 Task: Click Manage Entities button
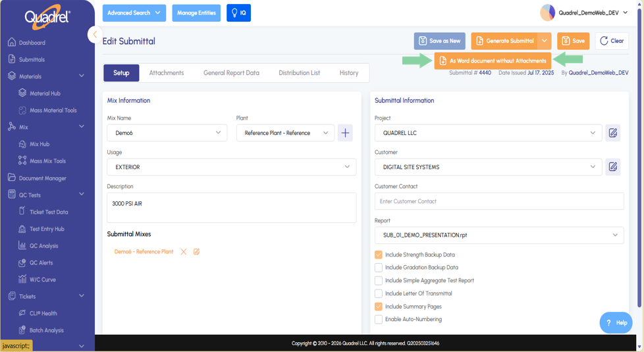[x=196, y=13]
